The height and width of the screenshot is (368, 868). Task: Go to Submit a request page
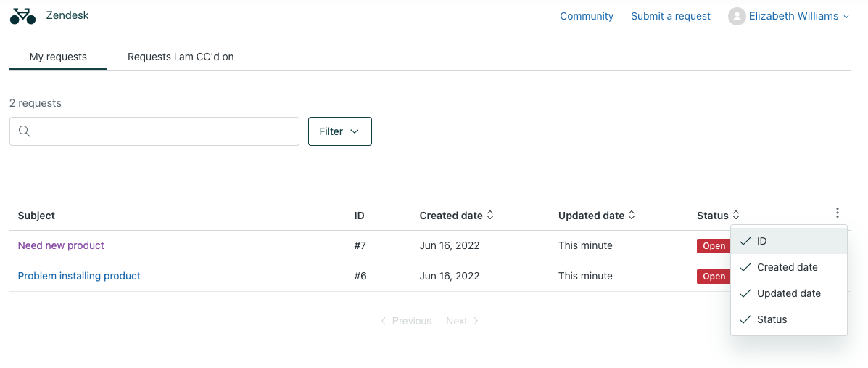point(670,16)
